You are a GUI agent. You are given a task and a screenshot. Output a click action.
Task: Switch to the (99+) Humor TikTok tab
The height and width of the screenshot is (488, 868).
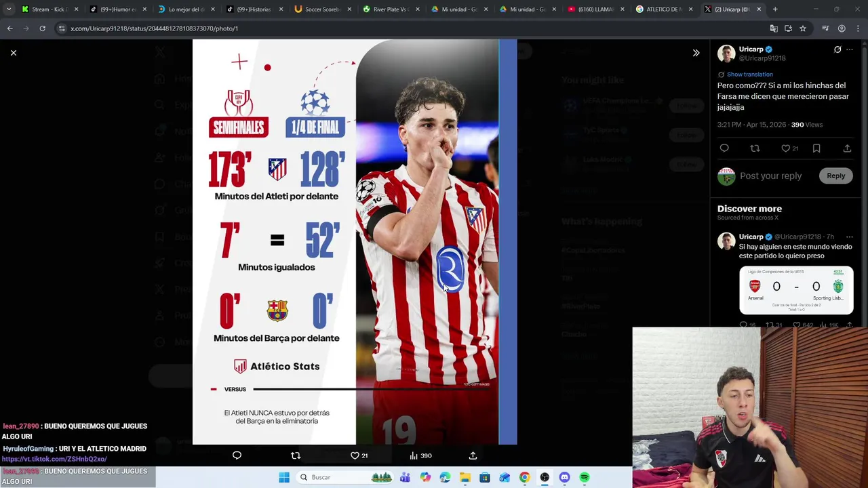[119, 9]
